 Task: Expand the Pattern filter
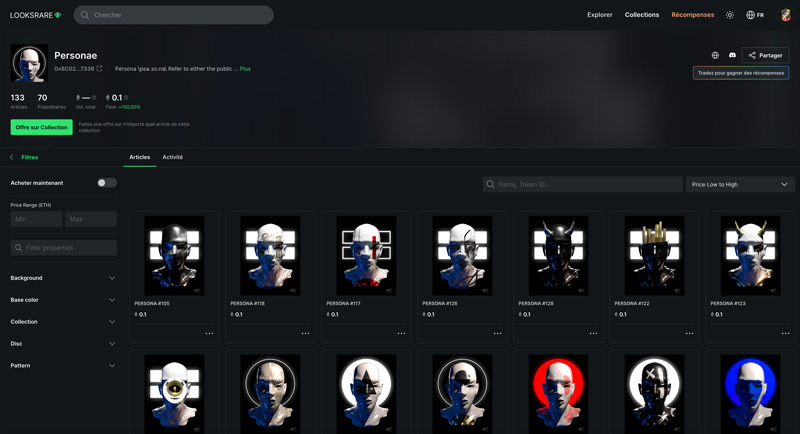click(63, 366)
